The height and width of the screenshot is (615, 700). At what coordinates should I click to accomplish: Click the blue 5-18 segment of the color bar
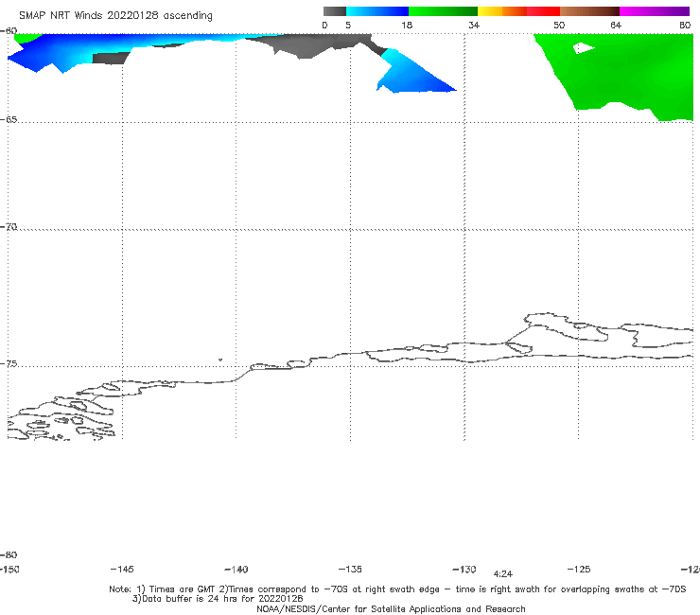377,11
